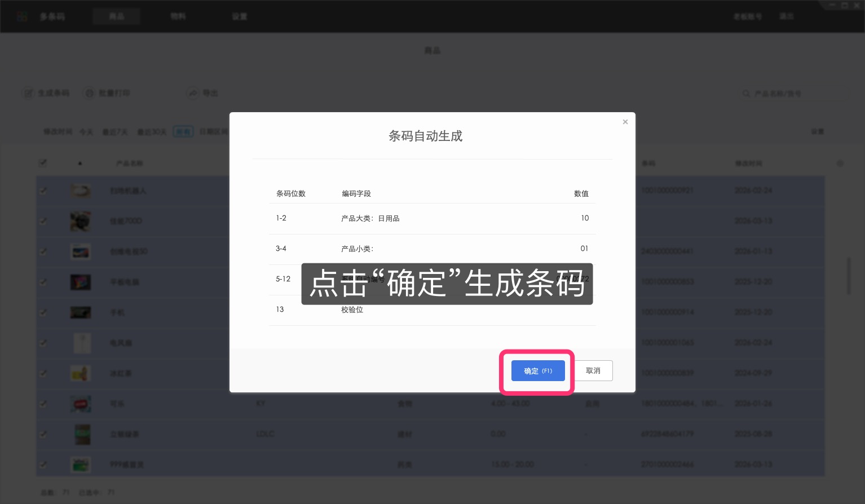The width and height of the screenshot is (865, 504).
Task: Uncheck the 可乐 product row checkbox
Action: coord(43,404)
